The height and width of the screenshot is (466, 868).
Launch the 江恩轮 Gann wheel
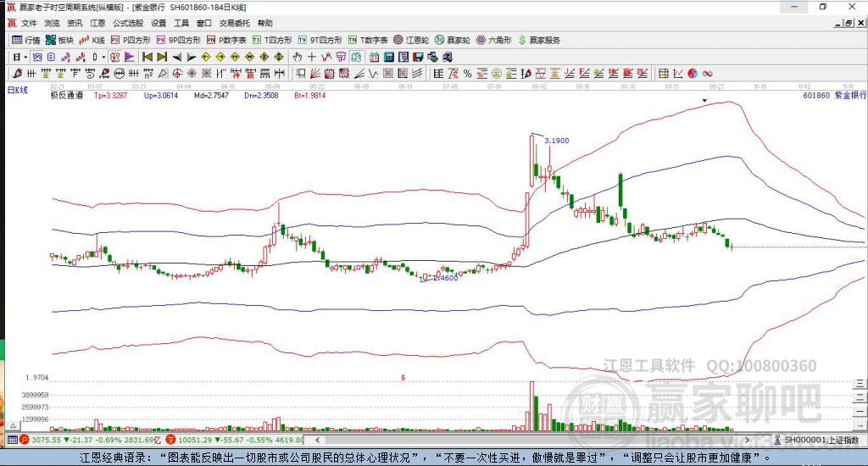411,40
